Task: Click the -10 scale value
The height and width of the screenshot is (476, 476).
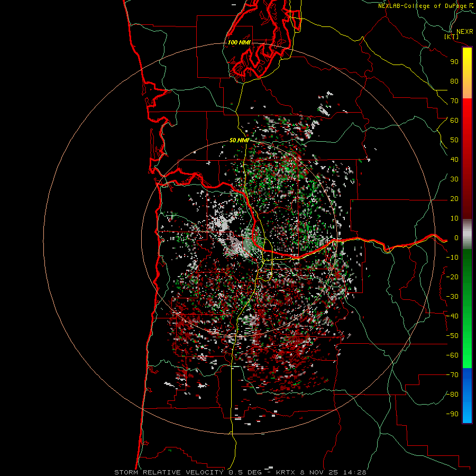Action: [x=452, y=258]
